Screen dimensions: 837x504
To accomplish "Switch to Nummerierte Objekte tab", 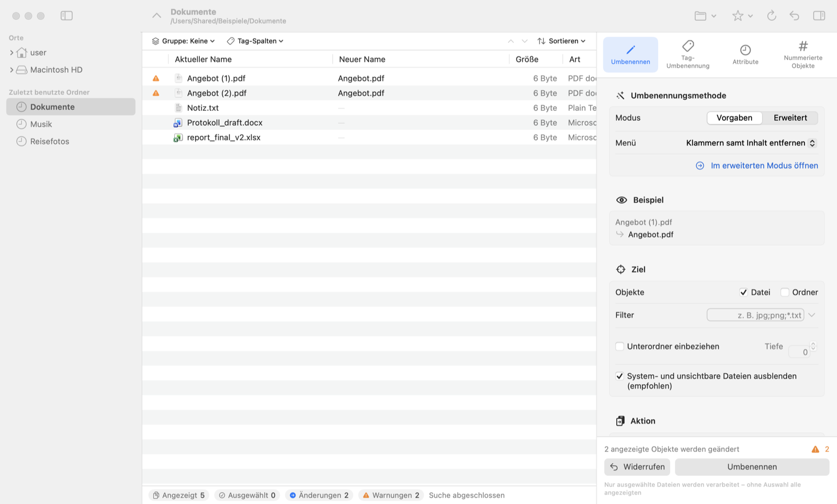I will pyautogui.click(x=803, y=54).
